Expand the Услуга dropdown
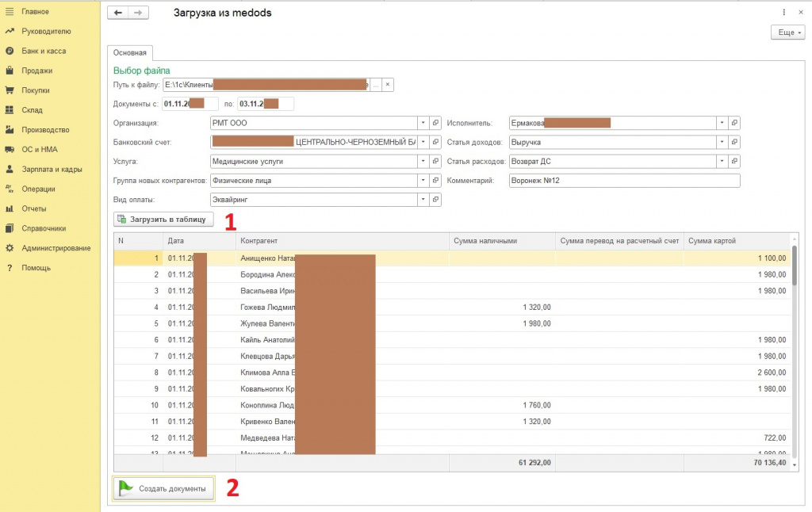812x512 pixels. [x=423, y=161]
